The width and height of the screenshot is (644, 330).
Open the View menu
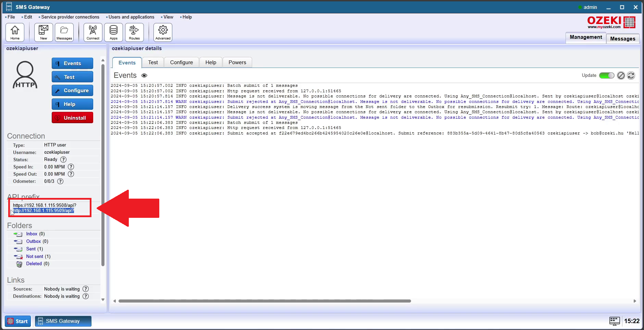168,17
